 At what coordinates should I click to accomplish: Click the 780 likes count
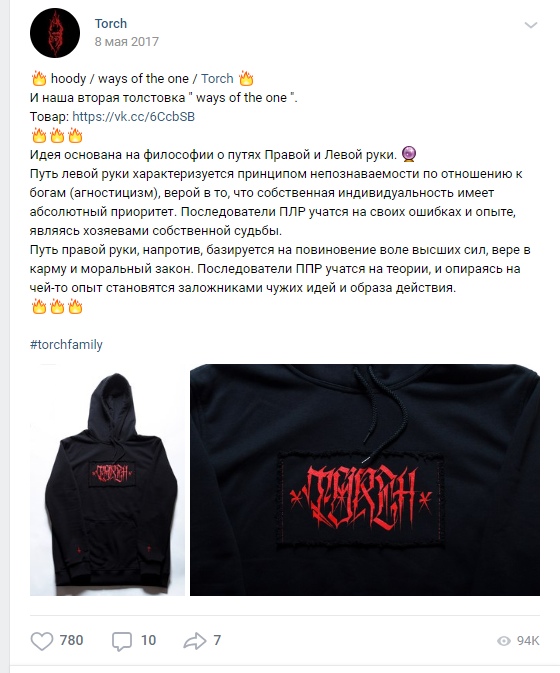pyautogui.click(x=71, y=640)
